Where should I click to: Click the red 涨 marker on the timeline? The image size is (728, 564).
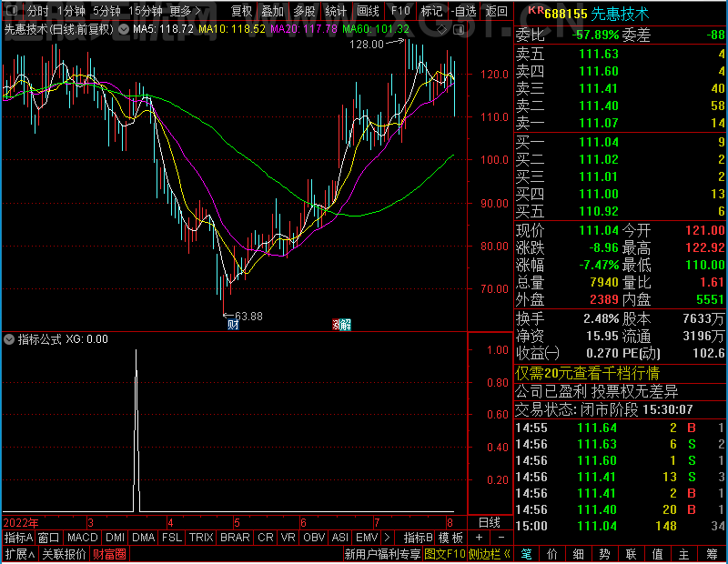[336, 325]
